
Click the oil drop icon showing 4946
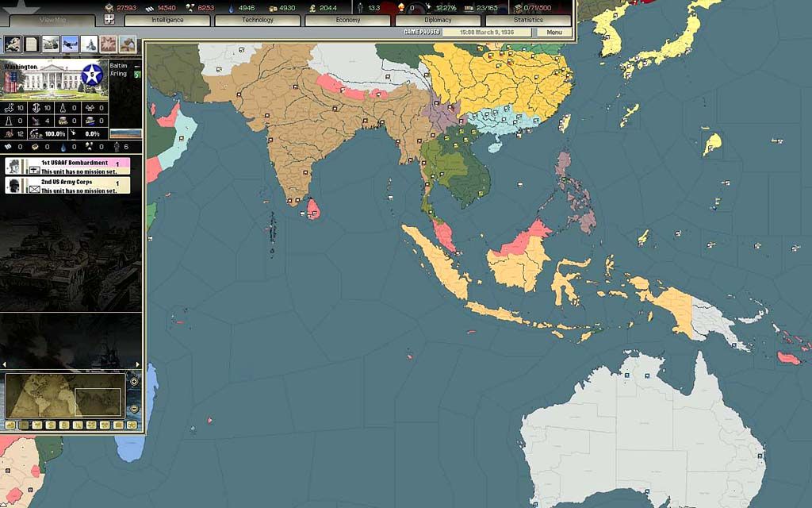[231, 8]
